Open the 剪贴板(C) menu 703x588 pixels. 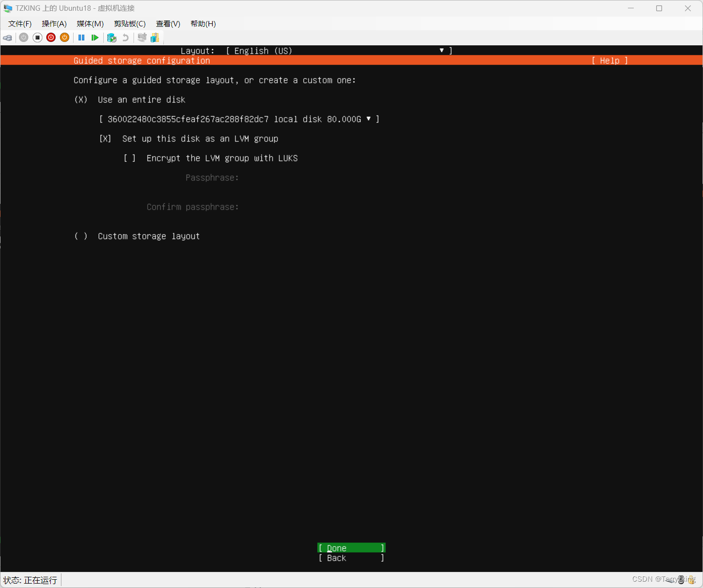coord(130,24)
